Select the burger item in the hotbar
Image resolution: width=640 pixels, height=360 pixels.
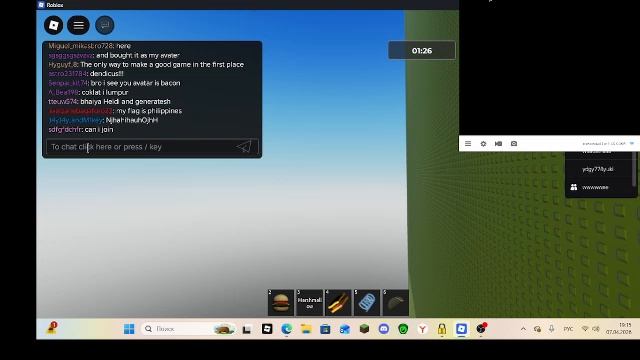(x=280, y=302)
